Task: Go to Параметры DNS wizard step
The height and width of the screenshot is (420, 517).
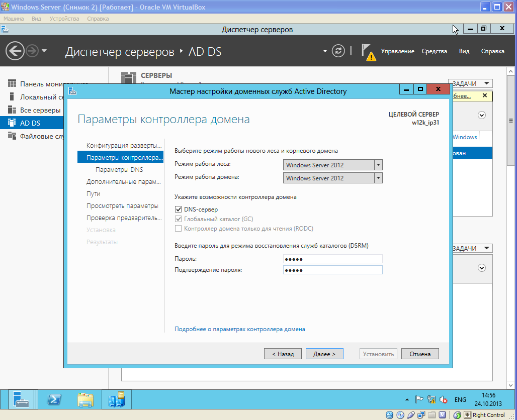Action: (120, 170)
